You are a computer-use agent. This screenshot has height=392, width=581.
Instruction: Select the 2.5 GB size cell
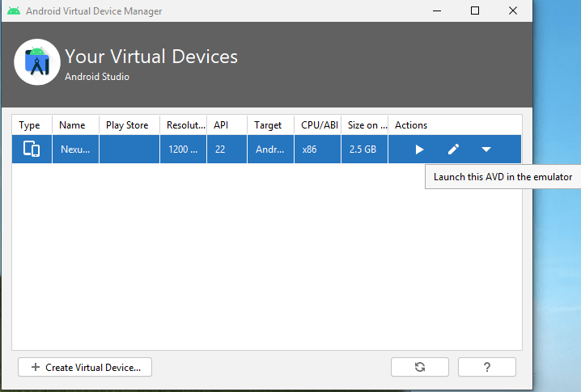(365, 150)
